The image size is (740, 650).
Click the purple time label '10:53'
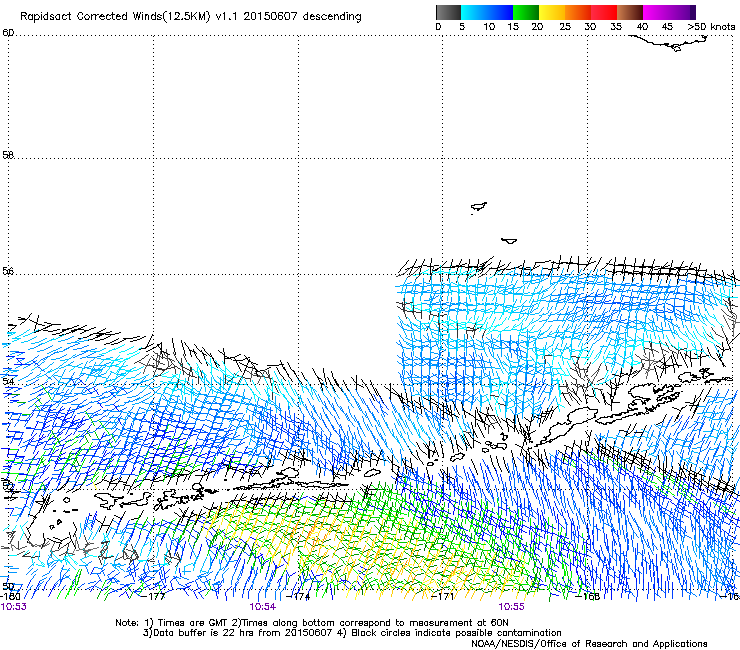(14, 607)
